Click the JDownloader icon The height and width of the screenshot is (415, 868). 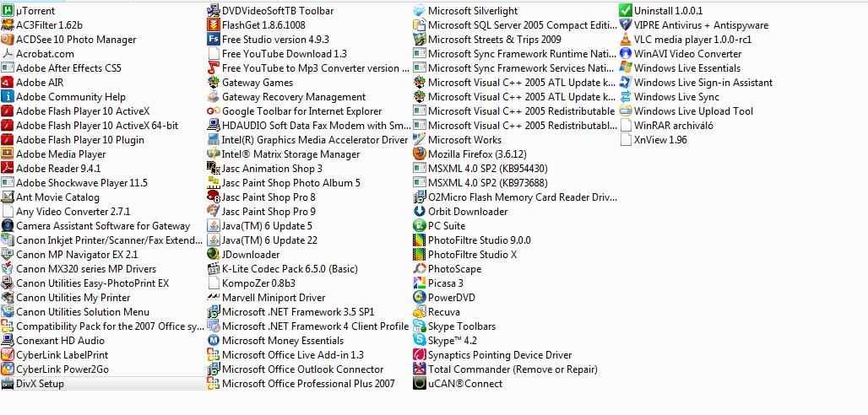coord(213,255)
